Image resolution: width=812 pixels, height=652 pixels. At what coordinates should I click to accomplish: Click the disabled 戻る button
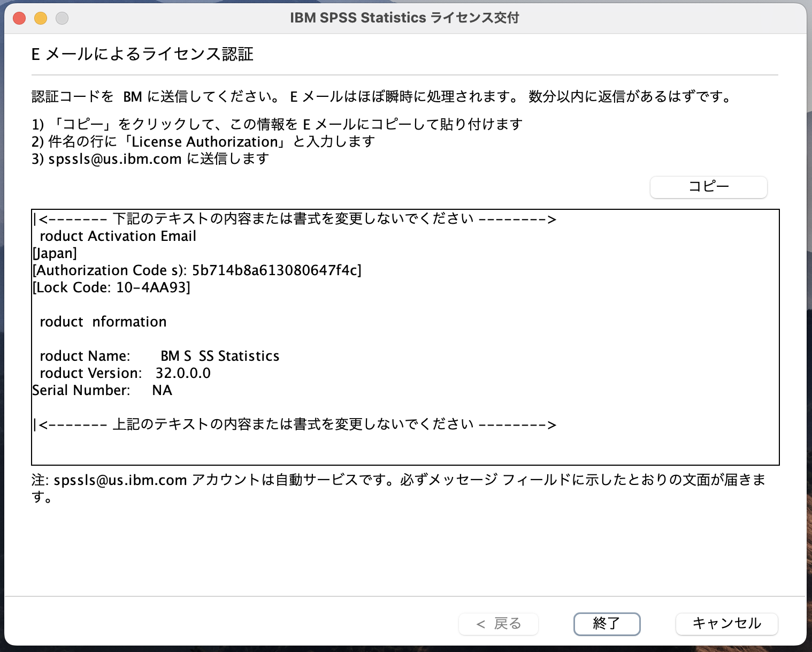coord(499,624)
